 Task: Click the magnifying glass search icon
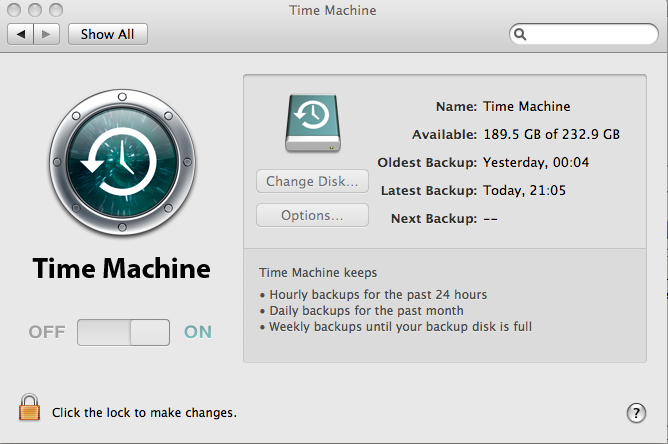tap(520, 34)
